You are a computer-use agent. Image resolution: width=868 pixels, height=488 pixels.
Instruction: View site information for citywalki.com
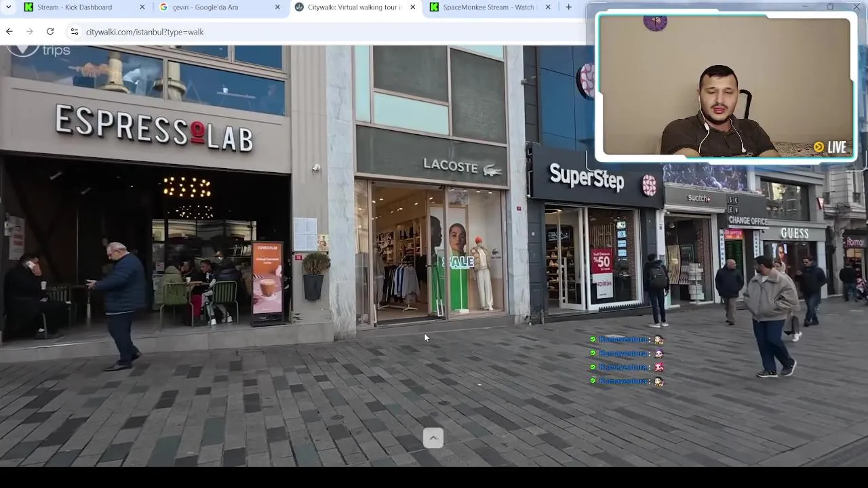tap(74, 32)
